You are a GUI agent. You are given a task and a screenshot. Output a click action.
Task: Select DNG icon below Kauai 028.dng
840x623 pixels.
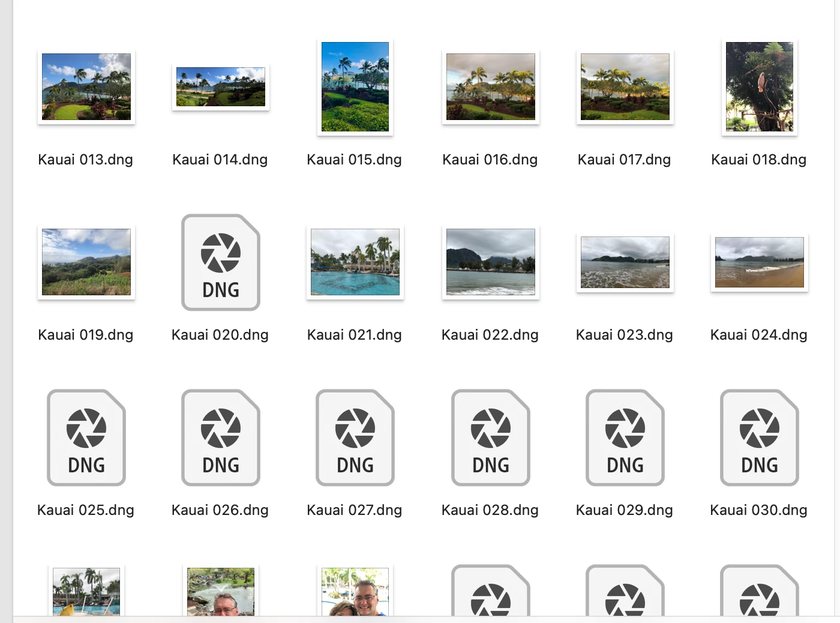tap(491, 590)
